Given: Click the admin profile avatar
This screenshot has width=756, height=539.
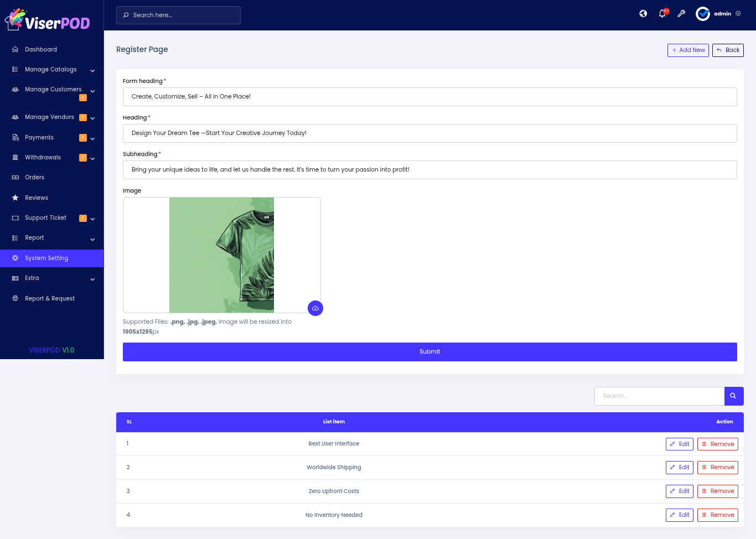Looking at the screenshot, I should click(703, 14).
